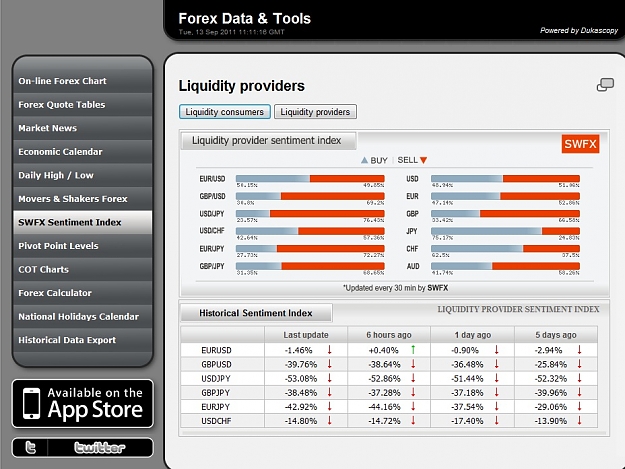Select Historical Sentiment Index tab
Image resolution: width=625 pixels, height=469 pixels.
click(x=256, y=313)
